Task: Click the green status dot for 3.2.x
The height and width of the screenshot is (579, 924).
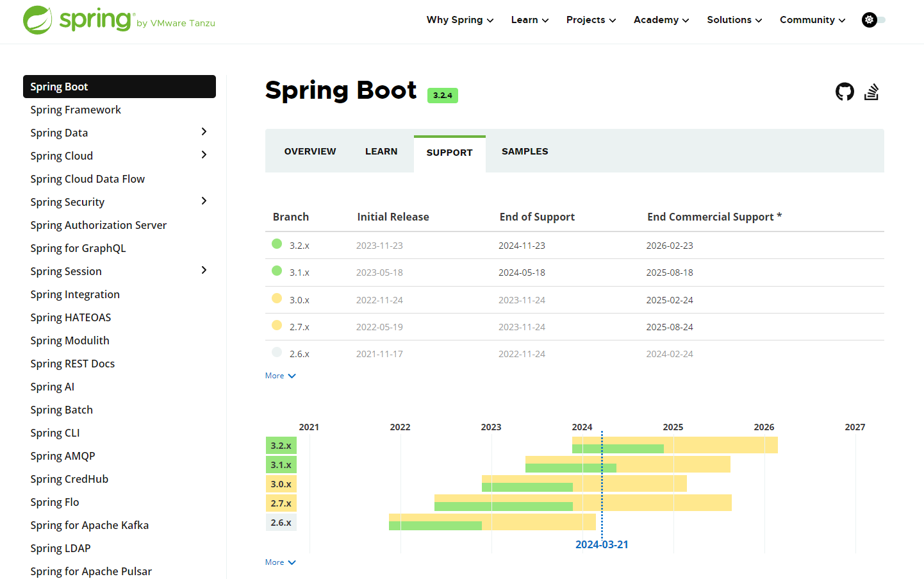Action: [277, 244]
